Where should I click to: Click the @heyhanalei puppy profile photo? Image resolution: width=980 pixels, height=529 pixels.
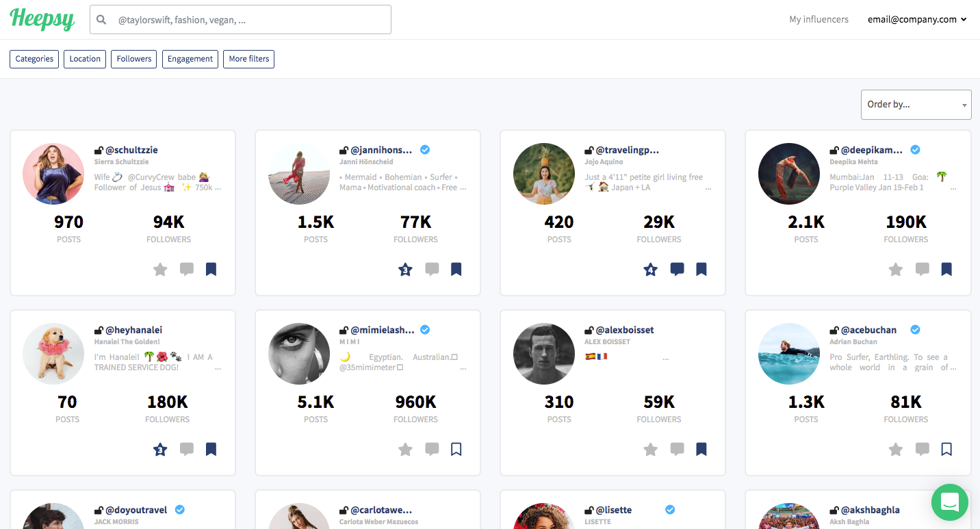(x=53, y=354)
